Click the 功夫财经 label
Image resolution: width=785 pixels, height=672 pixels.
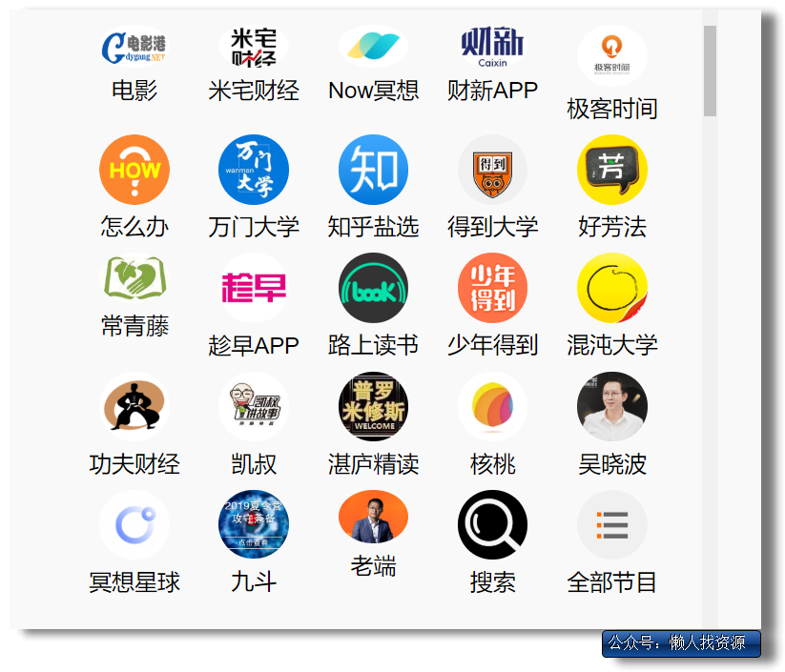click(x=134, y=464)
